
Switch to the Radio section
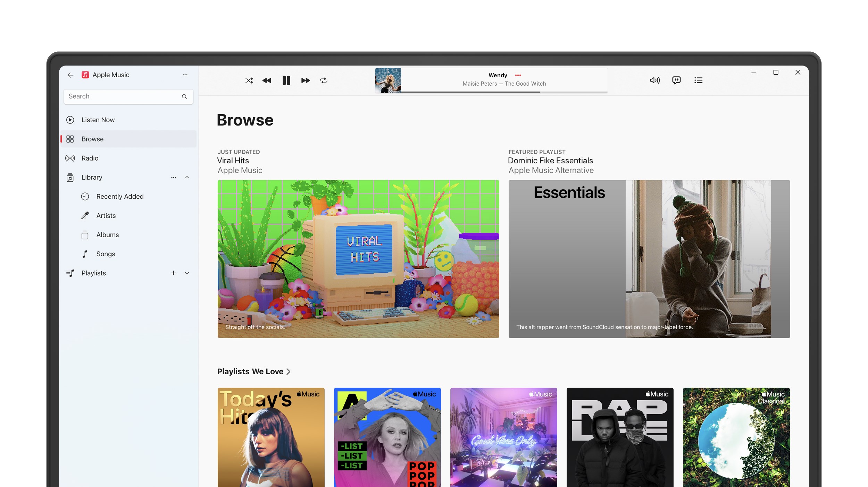click(90, 158)
